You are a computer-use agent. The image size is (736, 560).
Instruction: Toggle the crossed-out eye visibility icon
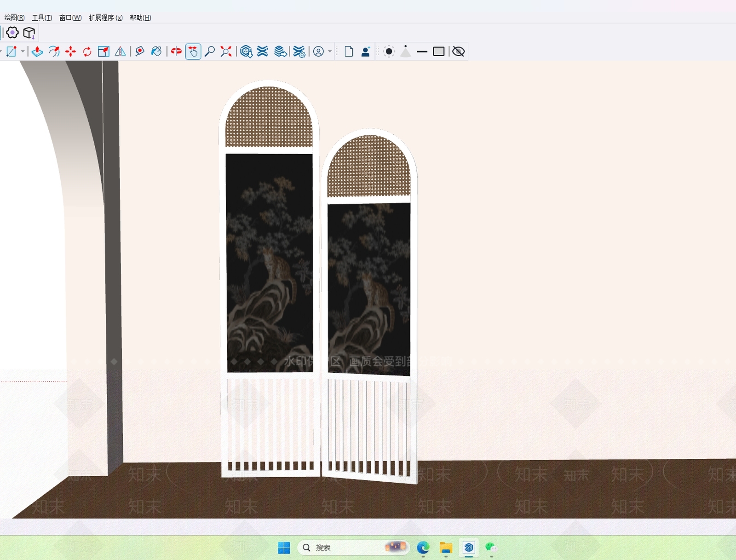coord(459,52)
